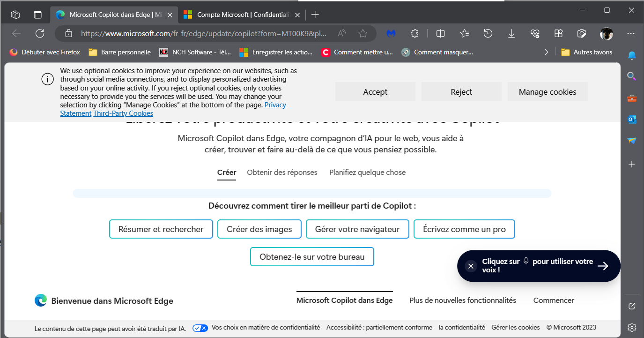Click Obtenez-le sur votre bureau button
The height and width of the screenshot is (338, 644).
(x=312, y=257)
